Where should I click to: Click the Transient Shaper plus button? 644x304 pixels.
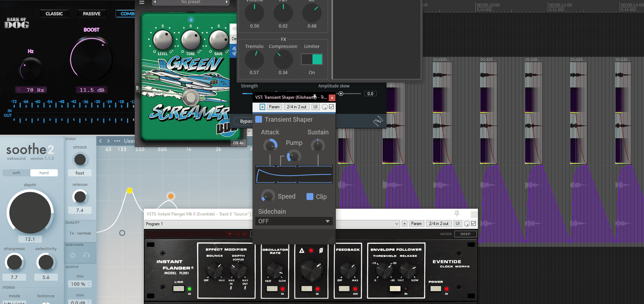click(x=262, y=107)
